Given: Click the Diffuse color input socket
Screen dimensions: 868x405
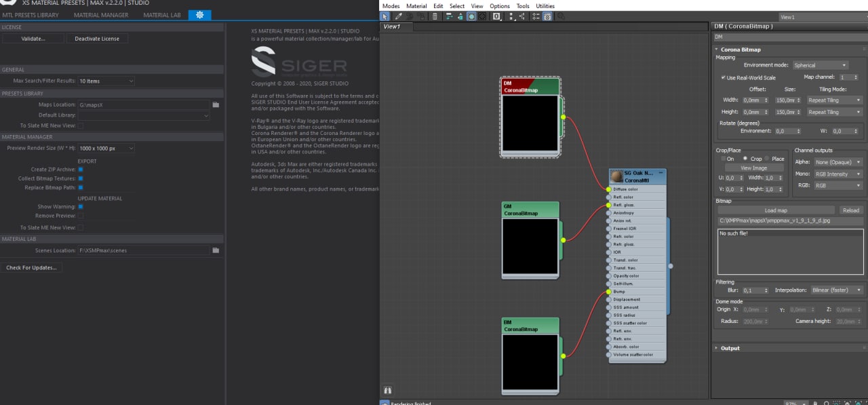Looking at the screenshot, I should pos(608,189).
